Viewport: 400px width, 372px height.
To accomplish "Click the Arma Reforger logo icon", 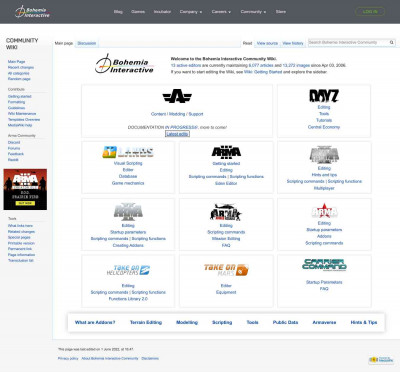I will [177, 96].
